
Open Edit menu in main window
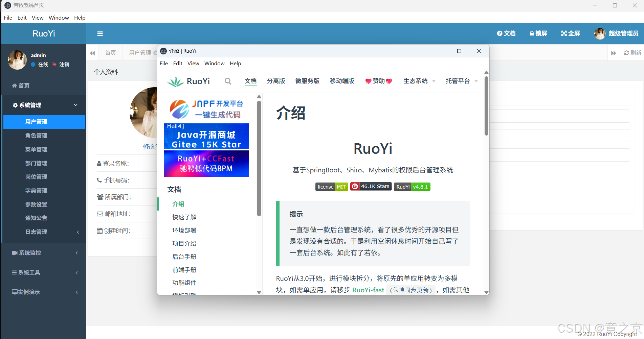pyautogui.click(x=22, y=18)
